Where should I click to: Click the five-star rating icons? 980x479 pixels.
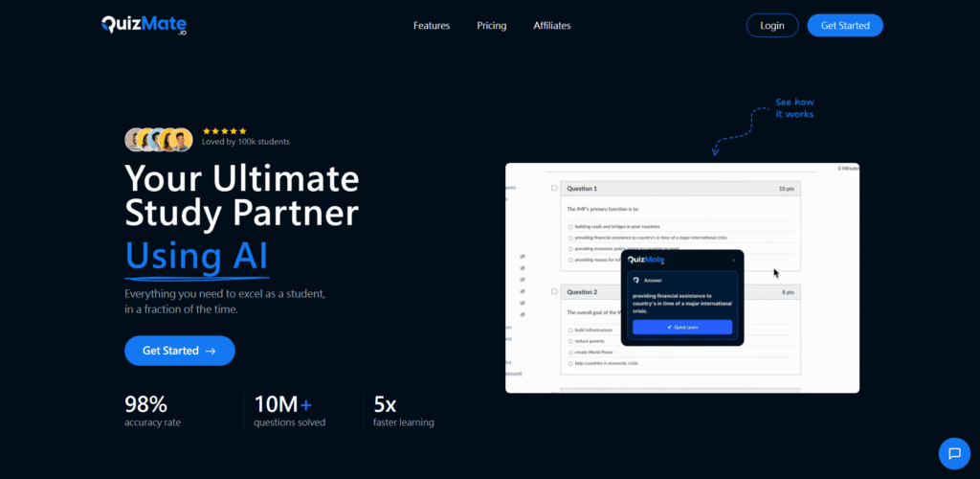coord(224,131)
